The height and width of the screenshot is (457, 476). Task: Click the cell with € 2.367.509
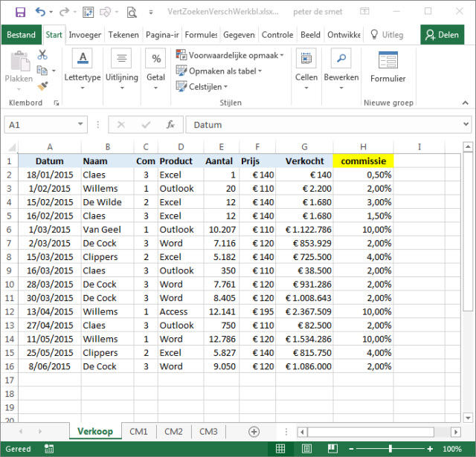coord(304,312)
